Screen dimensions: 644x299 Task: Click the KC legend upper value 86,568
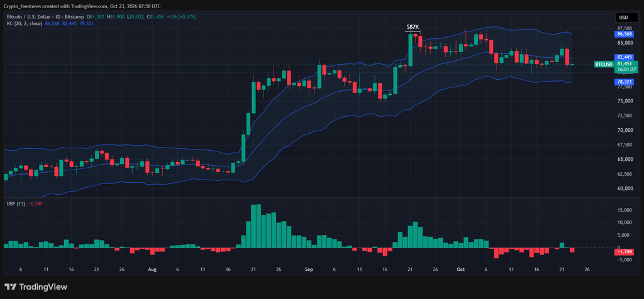click(52, 23)
